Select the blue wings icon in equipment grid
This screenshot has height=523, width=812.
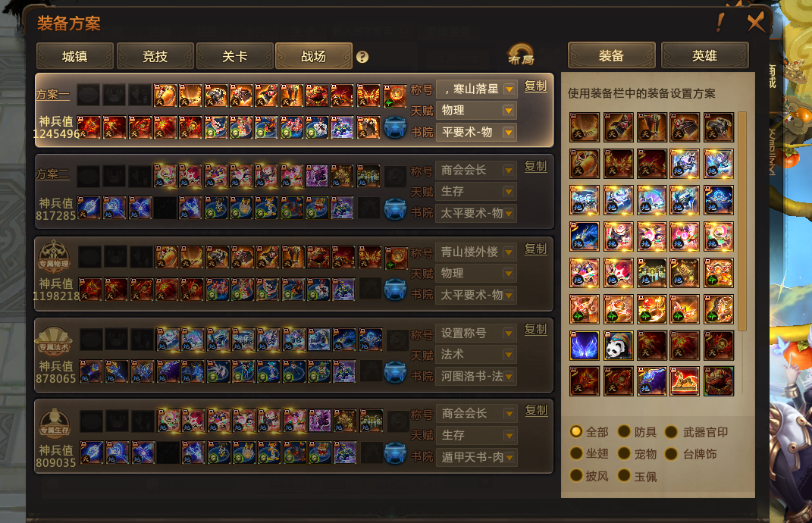585,346
